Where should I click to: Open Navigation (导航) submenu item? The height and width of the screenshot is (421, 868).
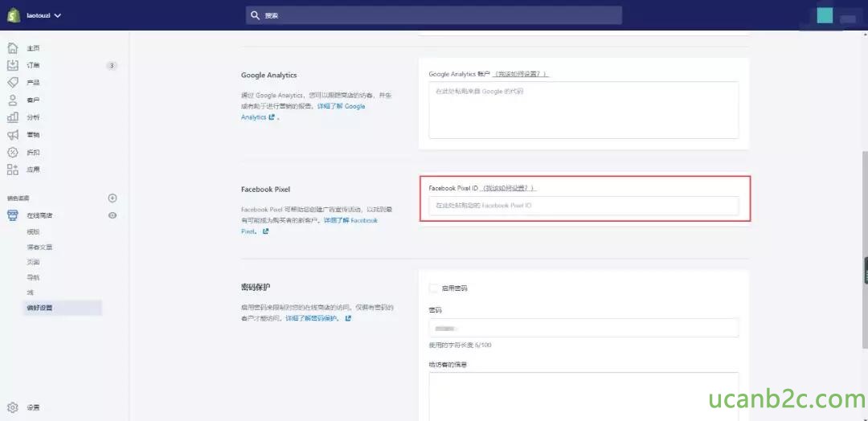click(33, 277)
